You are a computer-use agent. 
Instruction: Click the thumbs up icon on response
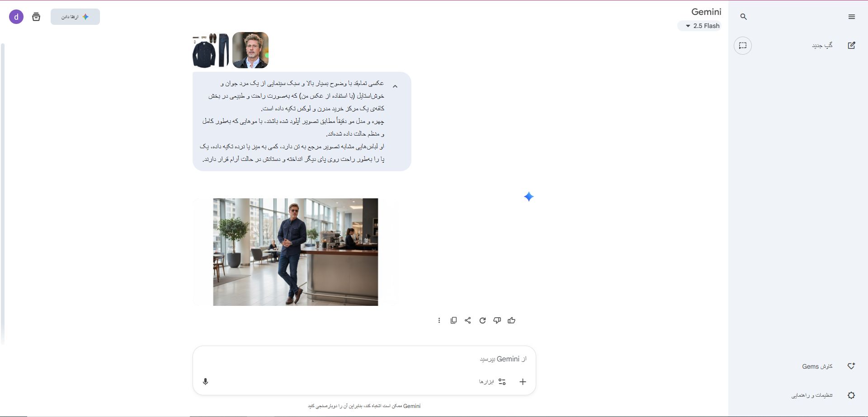pos(511,320)
